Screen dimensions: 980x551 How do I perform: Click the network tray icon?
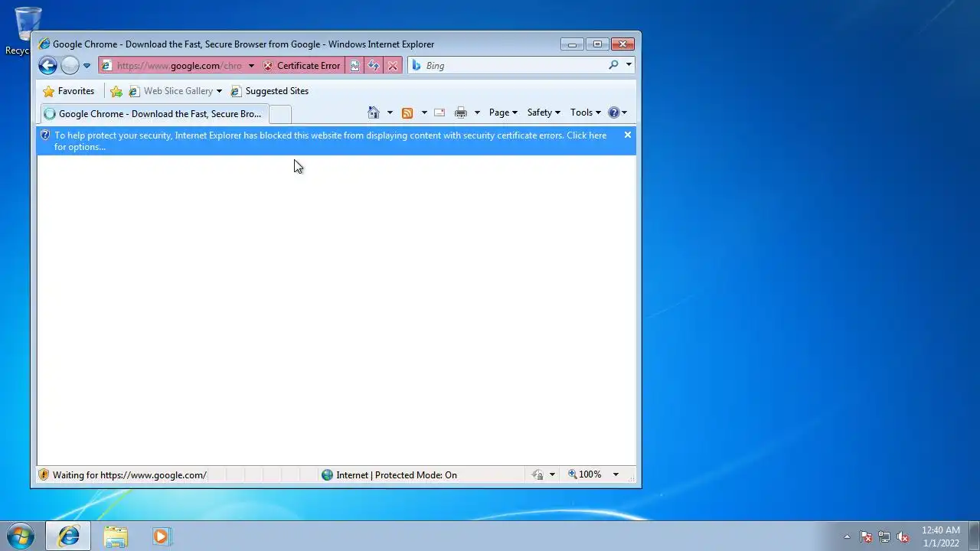pos(884,536)
